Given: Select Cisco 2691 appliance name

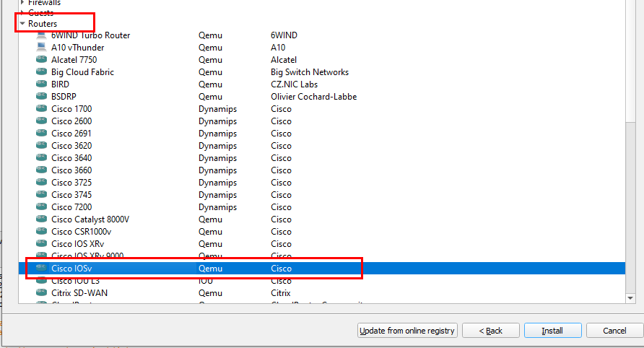Looking at the screenshot, I should 71,134.
